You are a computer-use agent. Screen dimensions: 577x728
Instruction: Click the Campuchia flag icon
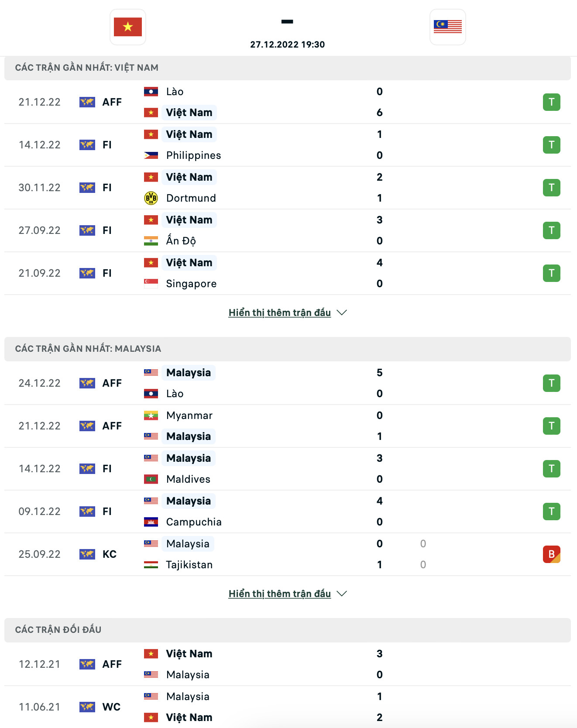[x=151, y=522]
